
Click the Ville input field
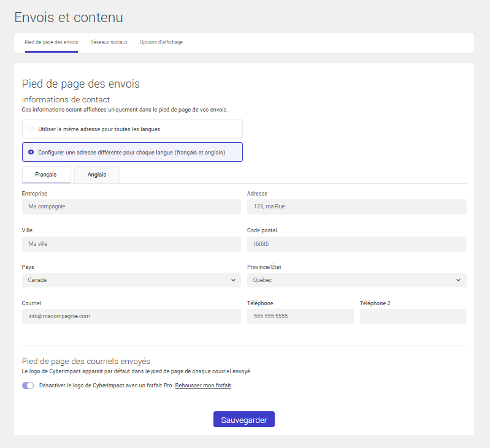pos(131,244)
